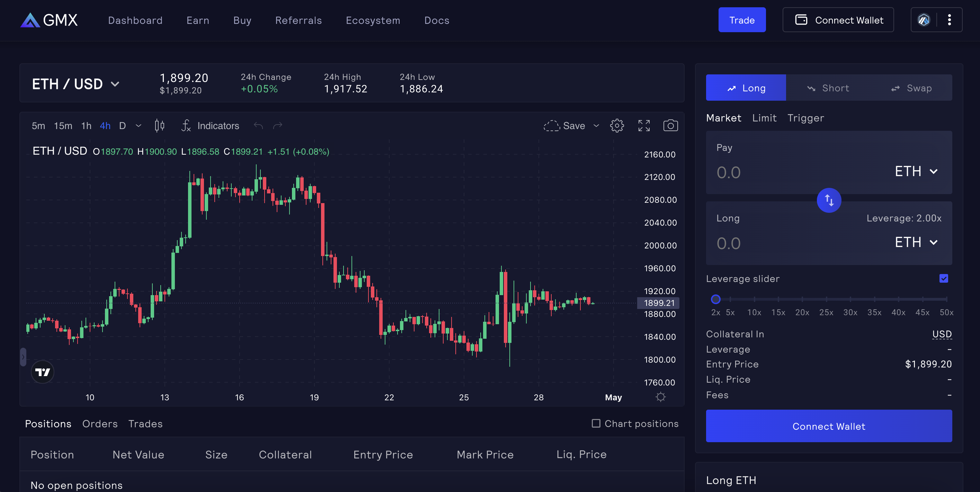This screenshot has width=980, height=492.
Task: Expand the ETH / USD pair dropdown
Action: 115,84
